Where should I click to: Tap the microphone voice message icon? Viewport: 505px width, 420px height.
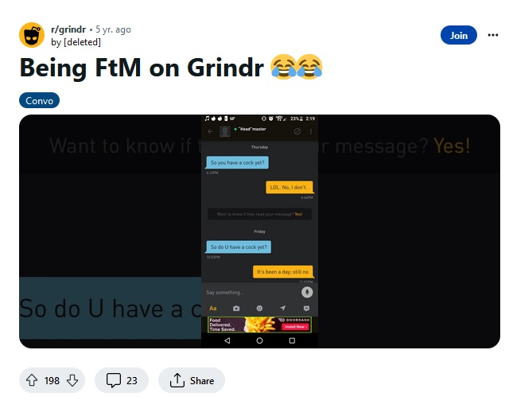(307, 292)
